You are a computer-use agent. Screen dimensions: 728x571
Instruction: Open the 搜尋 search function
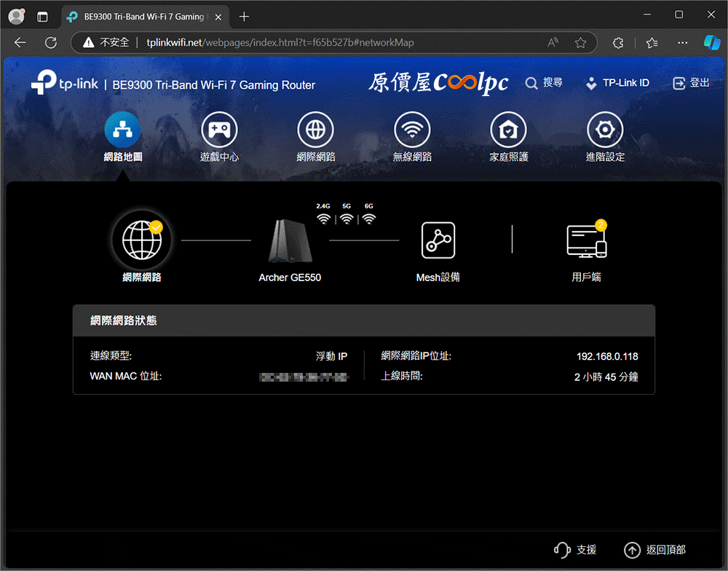(544, 83)
